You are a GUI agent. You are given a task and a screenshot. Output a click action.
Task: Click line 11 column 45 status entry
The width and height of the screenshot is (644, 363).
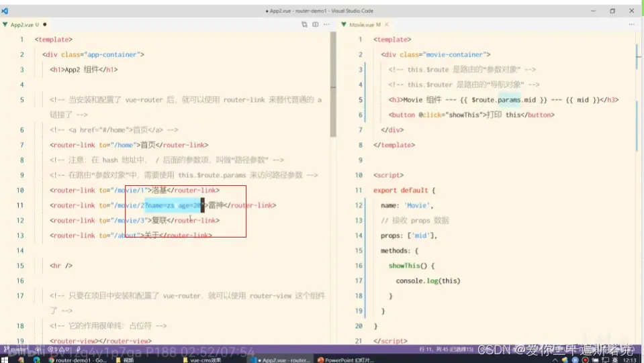[446, 349]
